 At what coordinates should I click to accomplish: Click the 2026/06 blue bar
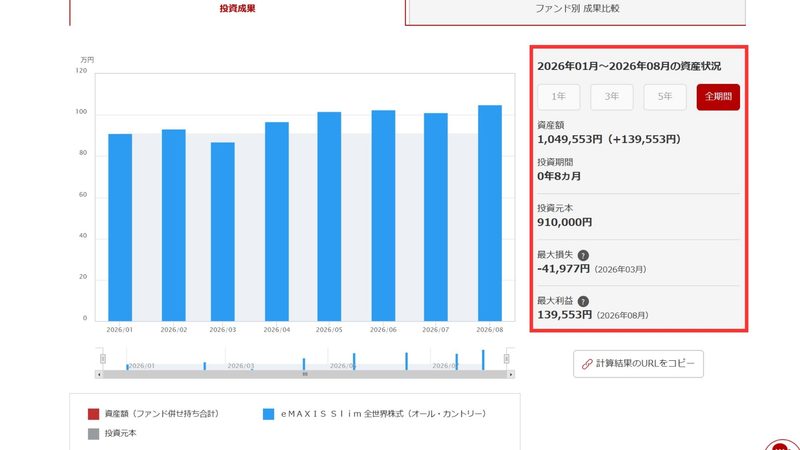point(383,215)
